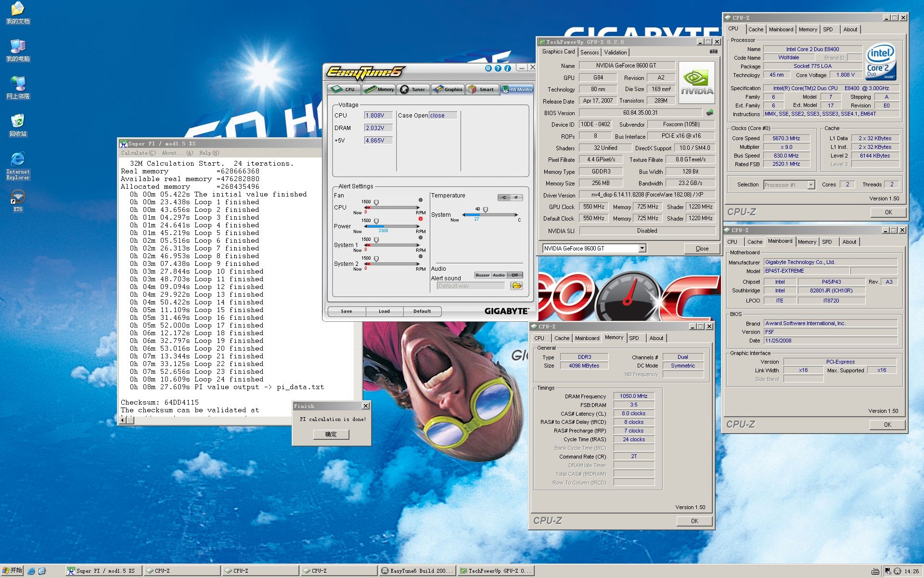
Task: Select the Smart tab in EasyTune6
Action: coord(482,89)
